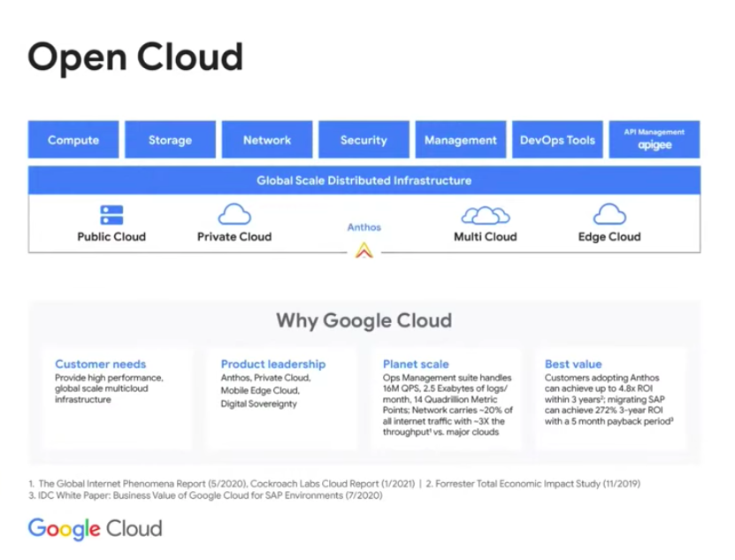Image resolution: width=735 pixels, height=560 pixels.
Task: Click the Edge Cloud label
Action: pyautogui.click(x=609, y=237)
